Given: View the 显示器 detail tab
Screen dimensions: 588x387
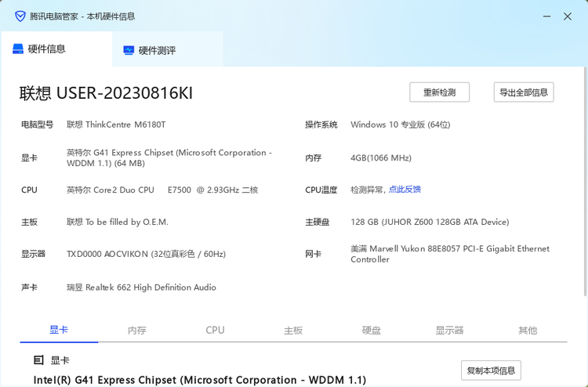Looking at the screenshot, I should [x=450, y=331].
